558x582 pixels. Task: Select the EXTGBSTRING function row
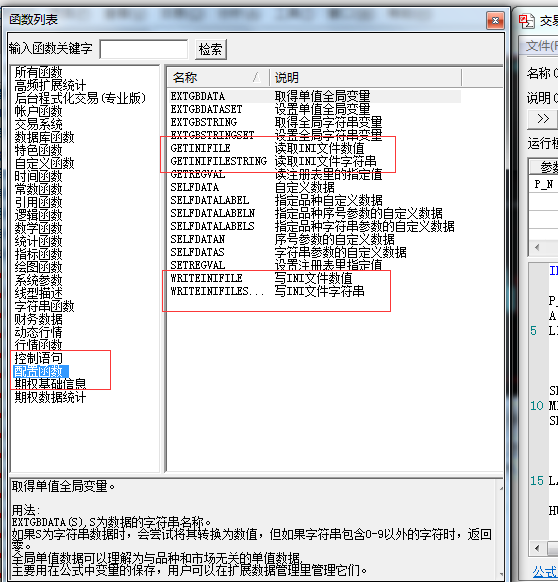(315, 122)
